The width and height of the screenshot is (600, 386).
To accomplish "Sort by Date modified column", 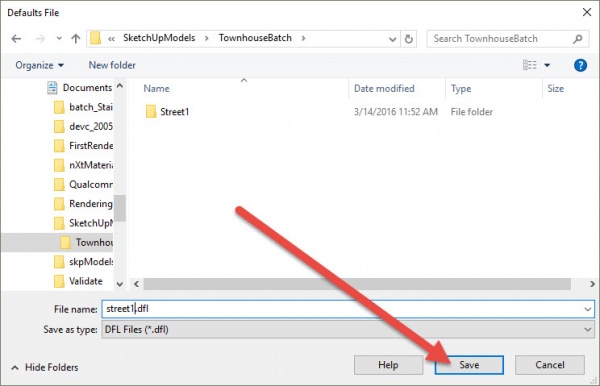I will 384,89.
